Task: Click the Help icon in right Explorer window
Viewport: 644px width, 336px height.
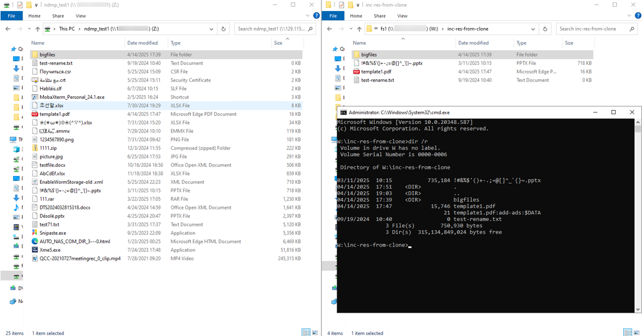Action: point(638,16)
